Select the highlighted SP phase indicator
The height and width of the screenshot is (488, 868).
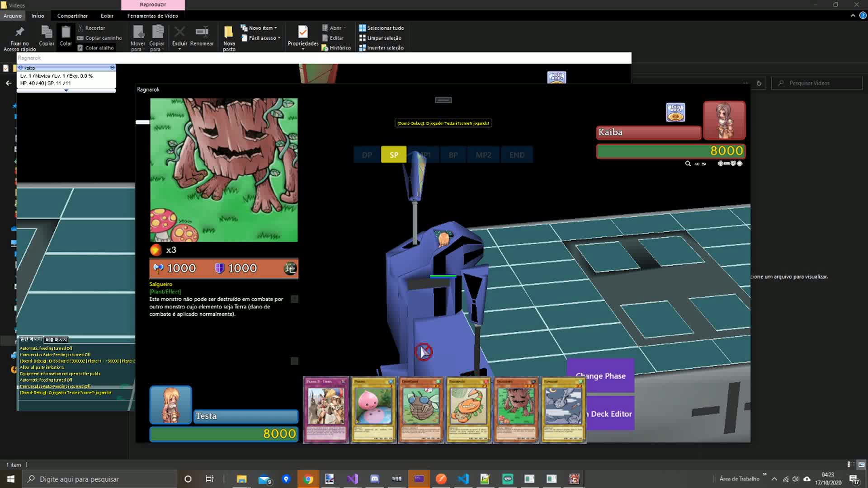coord(394,155)
